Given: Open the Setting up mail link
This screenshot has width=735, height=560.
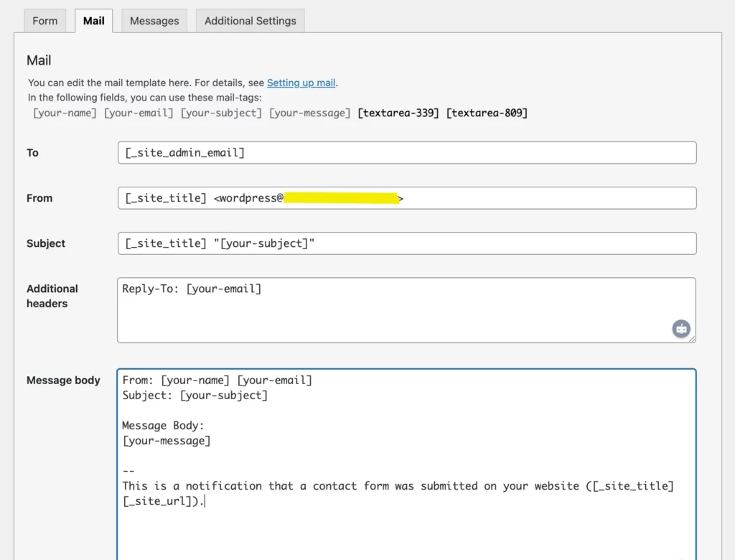Looking at the screenshot, I should tap(301, 83).
